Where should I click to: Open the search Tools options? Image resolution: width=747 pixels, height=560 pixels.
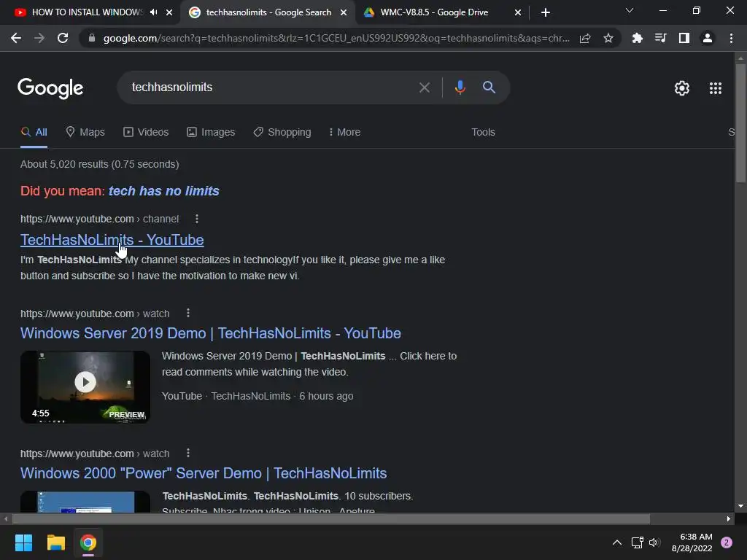coord(483,132)
